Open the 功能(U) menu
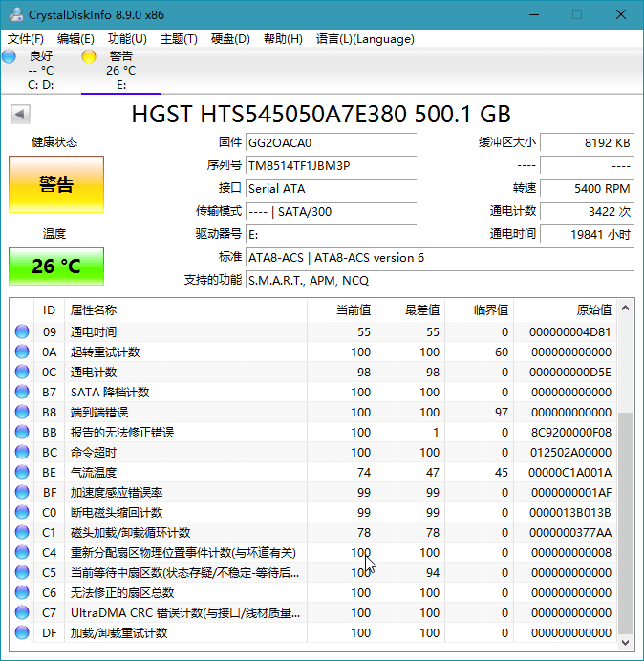Image resolution: width=644 pixels, height=661 pixels. 127,39
